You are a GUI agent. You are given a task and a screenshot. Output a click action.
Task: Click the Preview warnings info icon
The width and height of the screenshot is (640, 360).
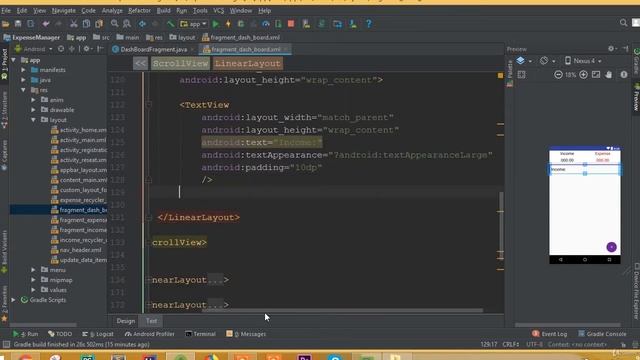(624, 75)
